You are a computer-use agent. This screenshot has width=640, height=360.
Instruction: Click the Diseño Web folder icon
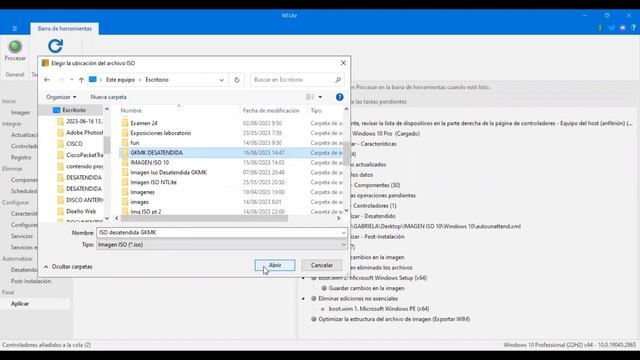pos(60,211)
